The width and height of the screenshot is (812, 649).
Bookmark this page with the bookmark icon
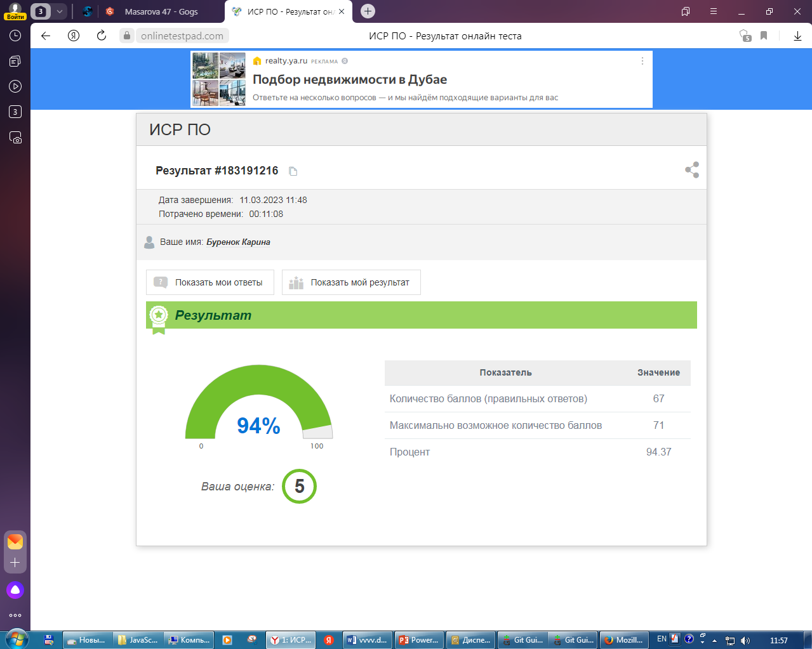[764, 36]
